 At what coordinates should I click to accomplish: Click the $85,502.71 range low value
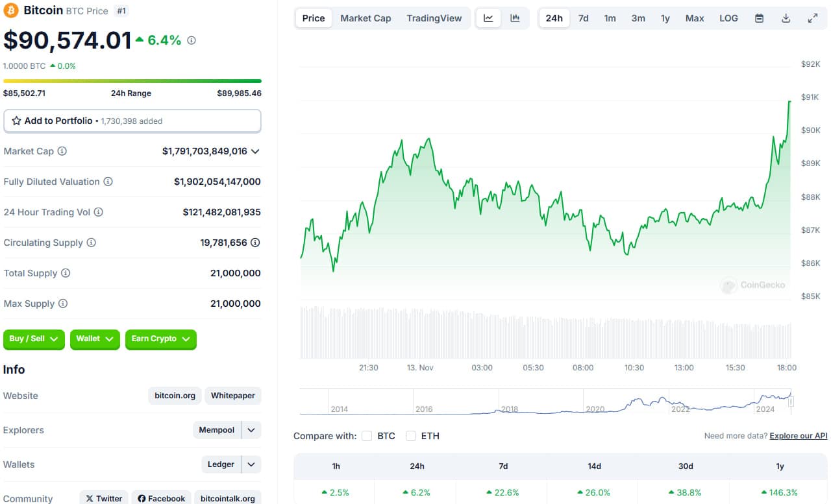click(25, 93)
